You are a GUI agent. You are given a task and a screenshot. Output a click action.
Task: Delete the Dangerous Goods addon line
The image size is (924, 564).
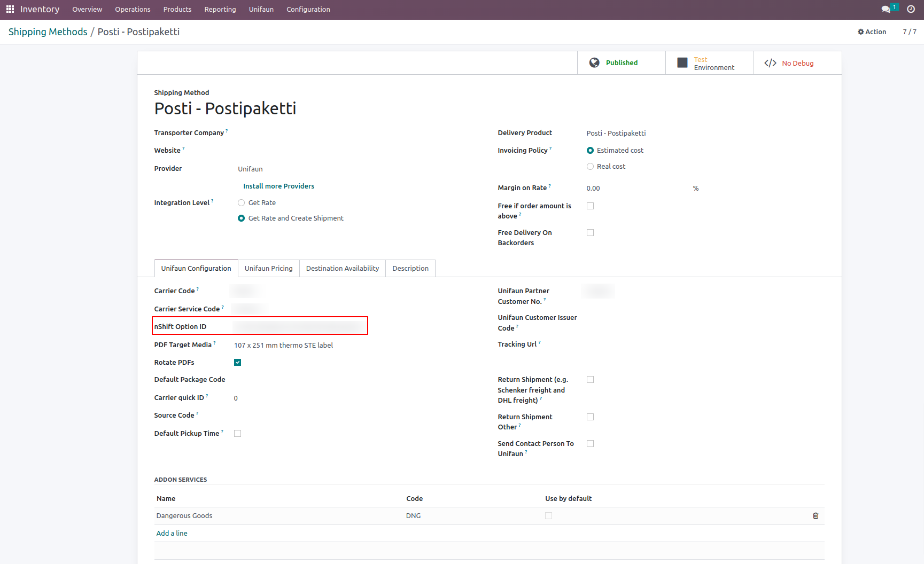(x=816, y=516)
